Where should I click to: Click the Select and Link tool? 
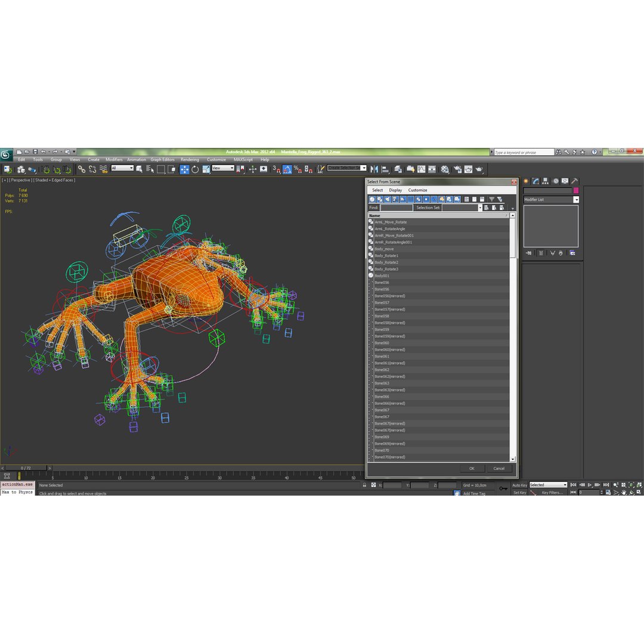point(82,169)
